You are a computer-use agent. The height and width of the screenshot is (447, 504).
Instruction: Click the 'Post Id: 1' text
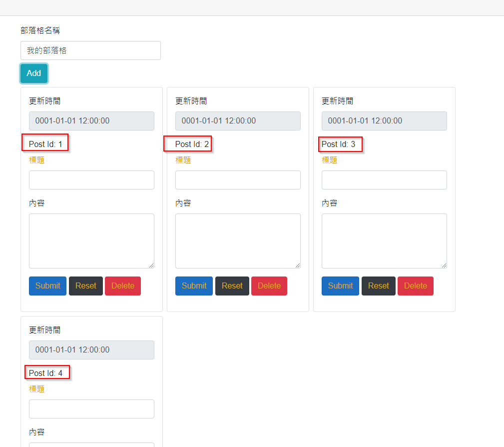tap(45, 144)
